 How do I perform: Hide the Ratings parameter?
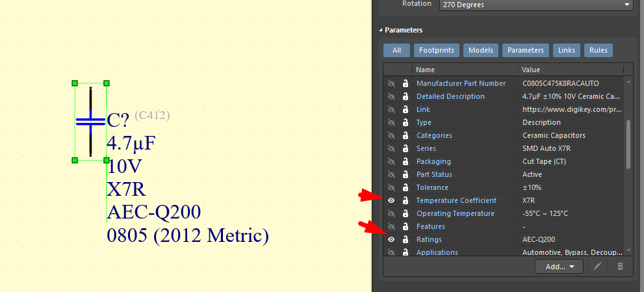tap(391, 239)
